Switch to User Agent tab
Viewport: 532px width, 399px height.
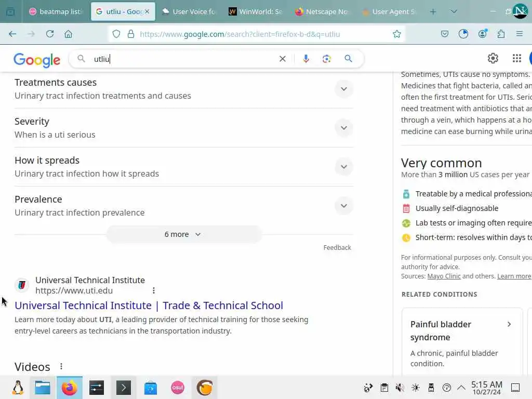[389, 11]
